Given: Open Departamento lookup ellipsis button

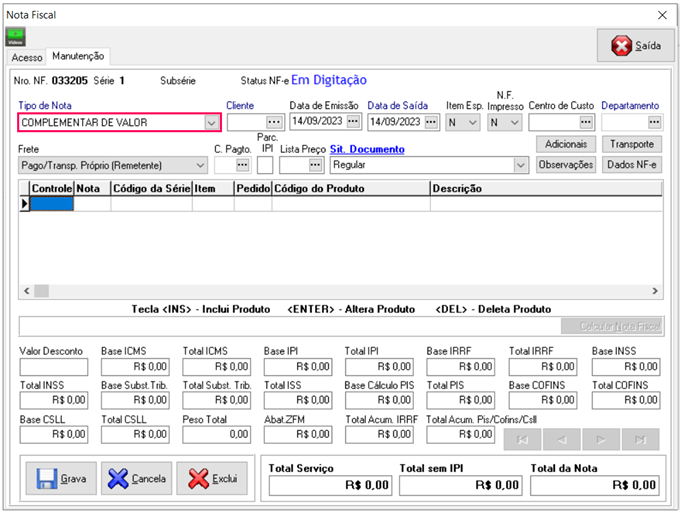Looking at the screenshot, I should coord(654,122).
